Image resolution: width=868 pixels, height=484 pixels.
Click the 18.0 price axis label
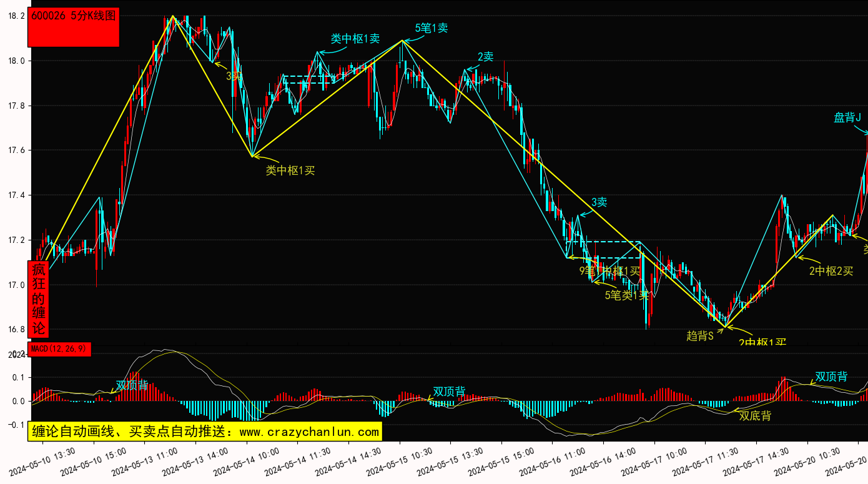pos(16,61)
